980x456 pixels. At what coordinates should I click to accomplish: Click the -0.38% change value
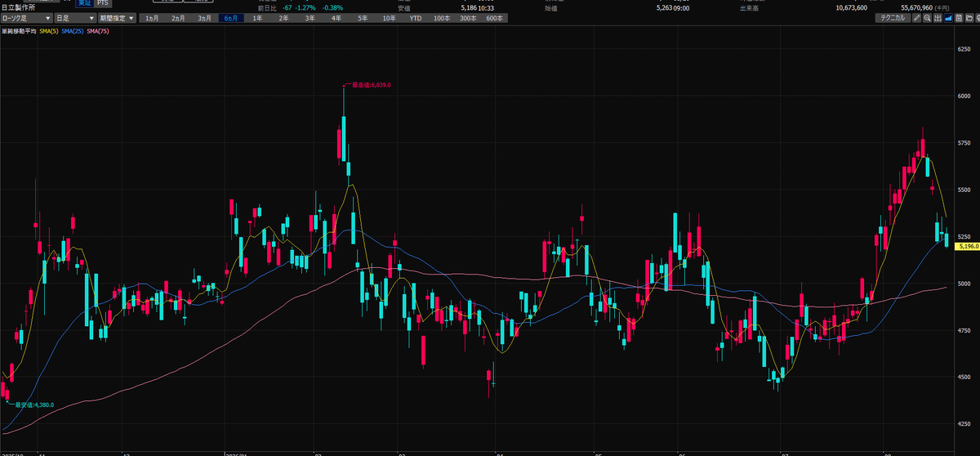[331, 7]
